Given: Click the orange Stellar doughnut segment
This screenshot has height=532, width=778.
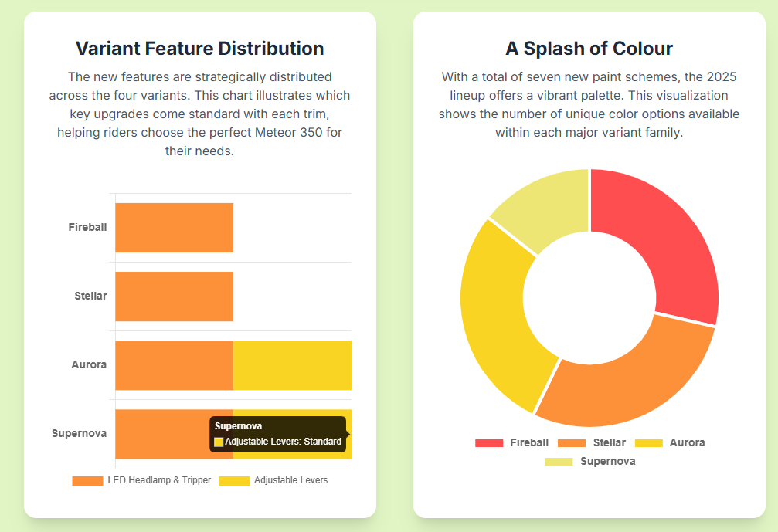Looking at the screenshot, I should click(x=626, y=379).
